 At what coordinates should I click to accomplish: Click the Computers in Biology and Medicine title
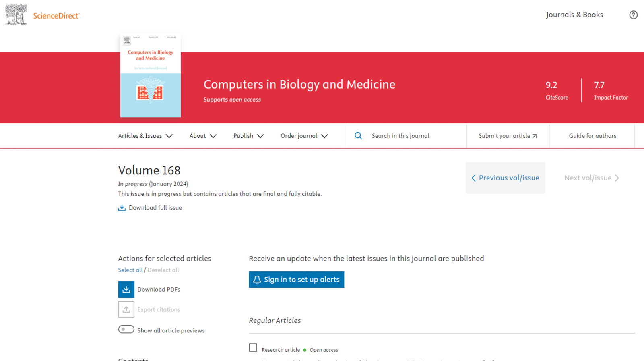pyautogui.click(x=299, y=84)
